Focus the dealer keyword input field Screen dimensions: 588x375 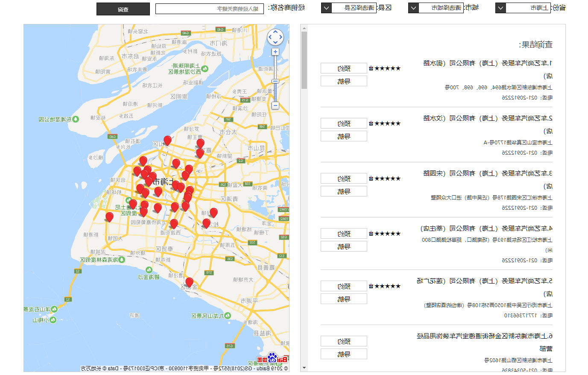tap(210, 9)
